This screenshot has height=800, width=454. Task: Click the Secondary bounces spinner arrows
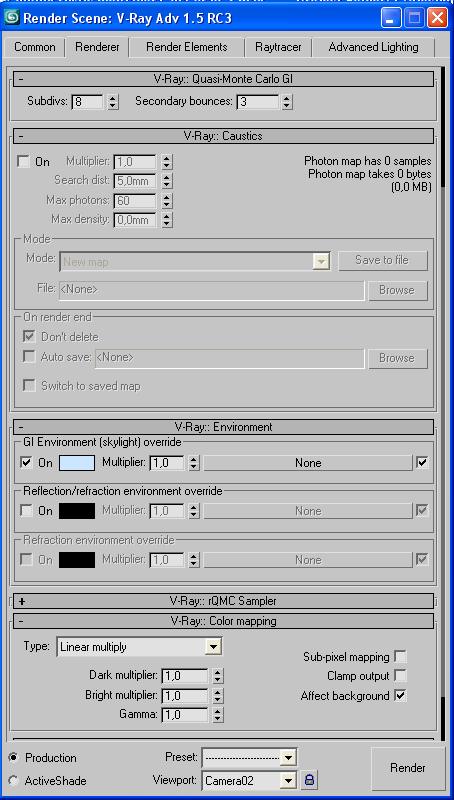[x=287, y=102]
